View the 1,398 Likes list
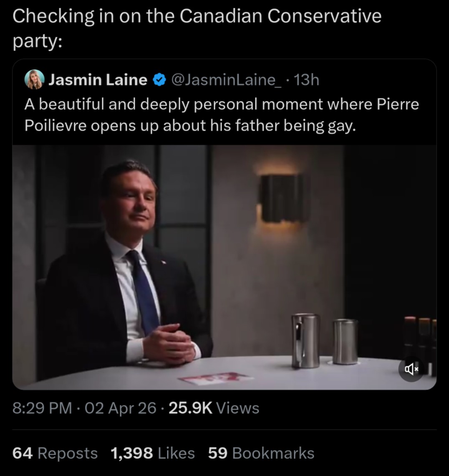 pos(153,453)
